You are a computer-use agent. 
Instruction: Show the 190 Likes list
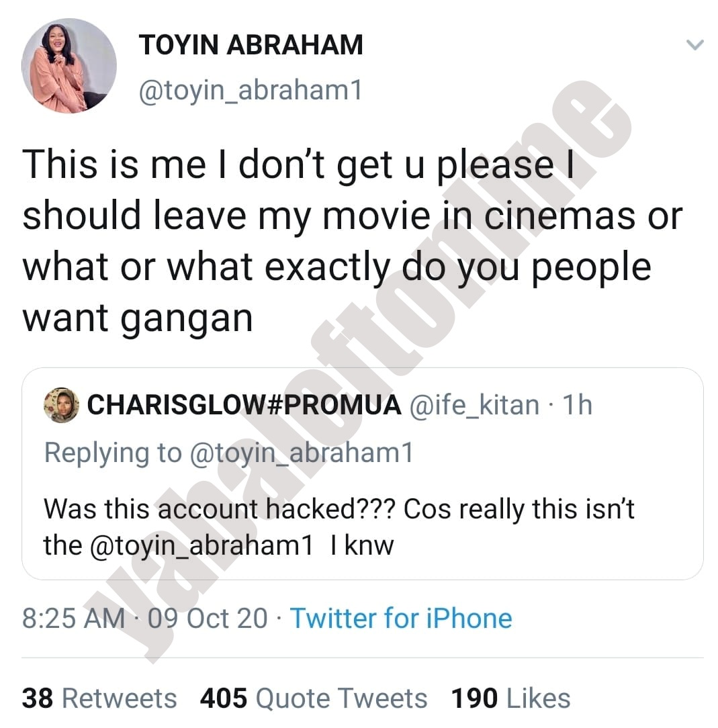click(x=511, y=698)
